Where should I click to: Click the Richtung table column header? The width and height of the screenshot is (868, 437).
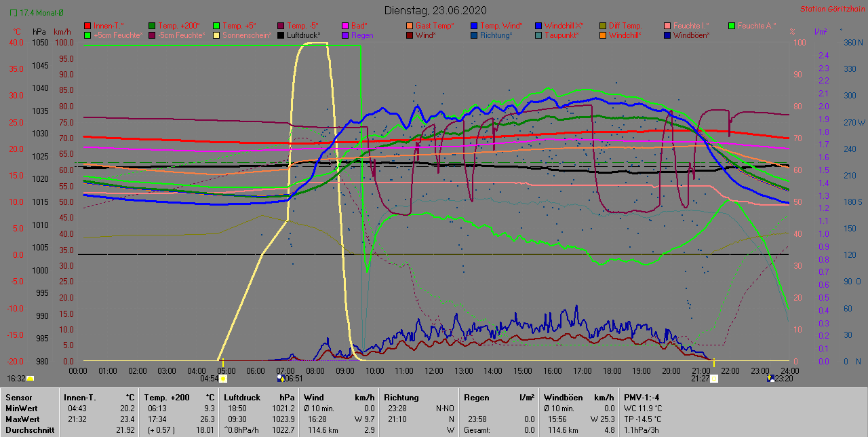[x=401, y=398]
